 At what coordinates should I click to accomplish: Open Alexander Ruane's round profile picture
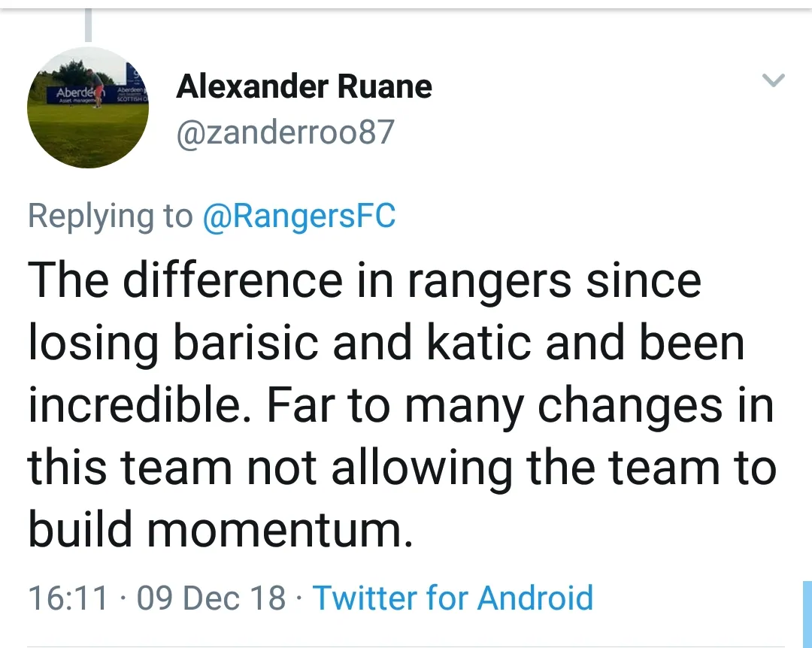tap(88, 107)
